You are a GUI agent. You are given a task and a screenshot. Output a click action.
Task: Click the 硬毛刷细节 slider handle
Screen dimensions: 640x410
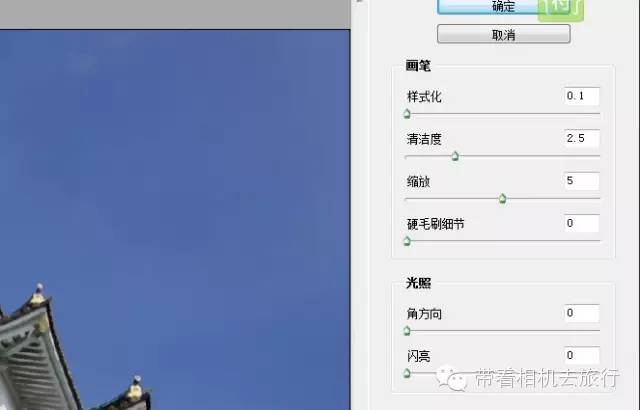(407, 241)
